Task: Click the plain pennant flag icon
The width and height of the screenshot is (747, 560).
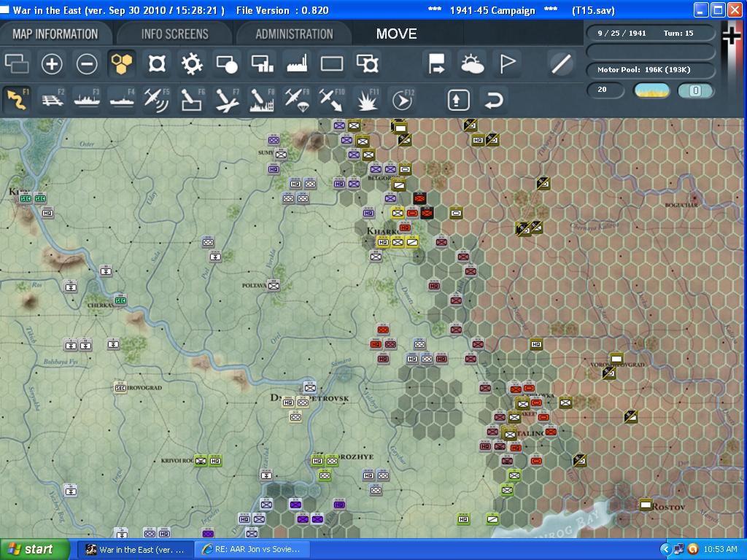Action: point(508,63)
